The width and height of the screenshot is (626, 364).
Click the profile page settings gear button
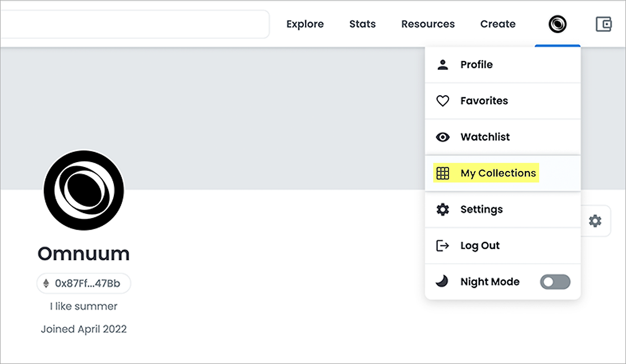(595, 221)
